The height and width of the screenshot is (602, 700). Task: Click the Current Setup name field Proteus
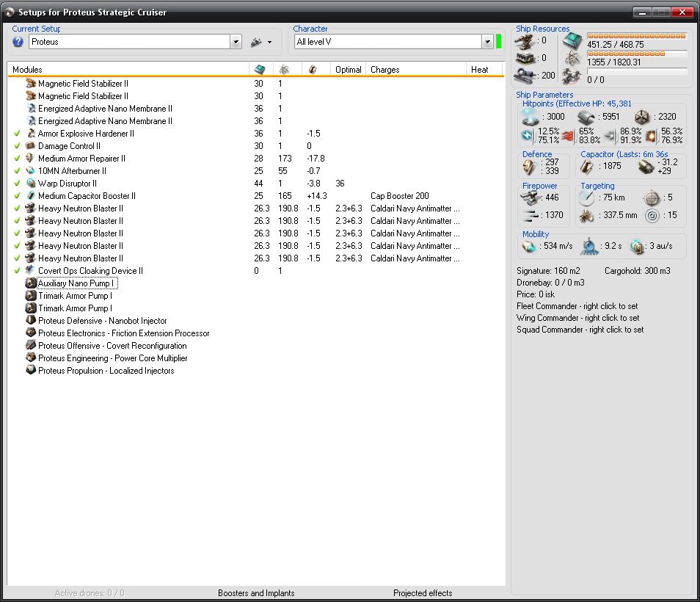point(129,42)
